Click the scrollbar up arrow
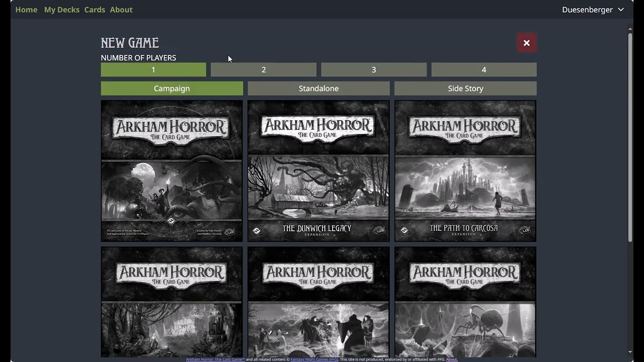Image resolution: width=644 pixels, height=362 pixels. (630, 29)
